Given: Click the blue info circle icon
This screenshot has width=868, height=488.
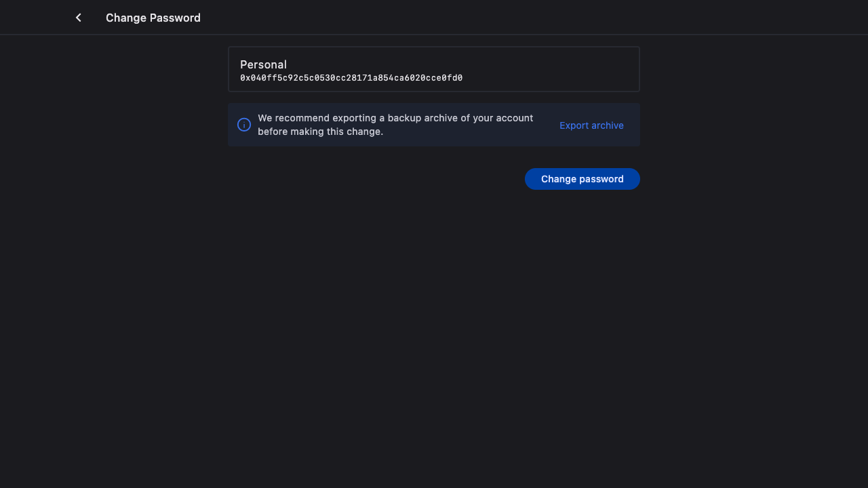Looking at the screenshot, I should pos(244,125).
